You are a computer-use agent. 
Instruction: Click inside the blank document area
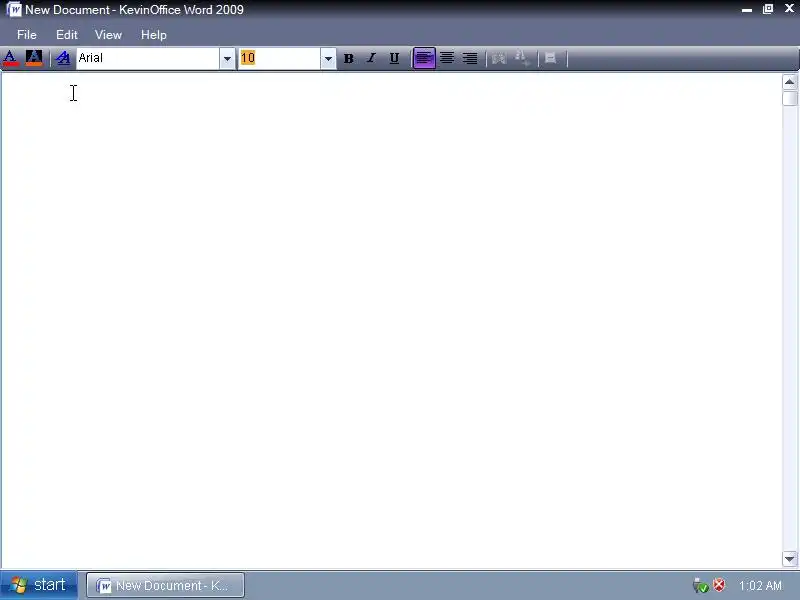click(391, 320)
